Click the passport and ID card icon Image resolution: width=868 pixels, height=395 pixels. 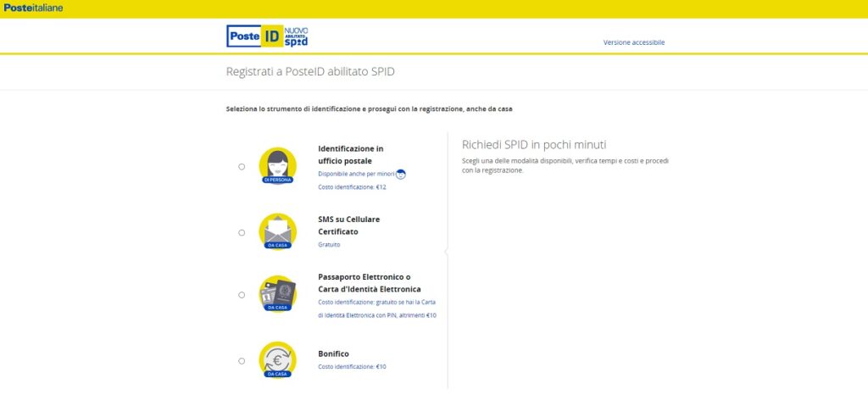[277, 294]
